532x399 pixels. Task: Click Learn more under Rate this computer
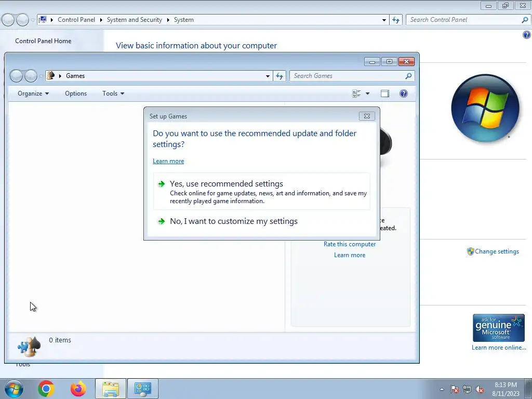[350, 255]
